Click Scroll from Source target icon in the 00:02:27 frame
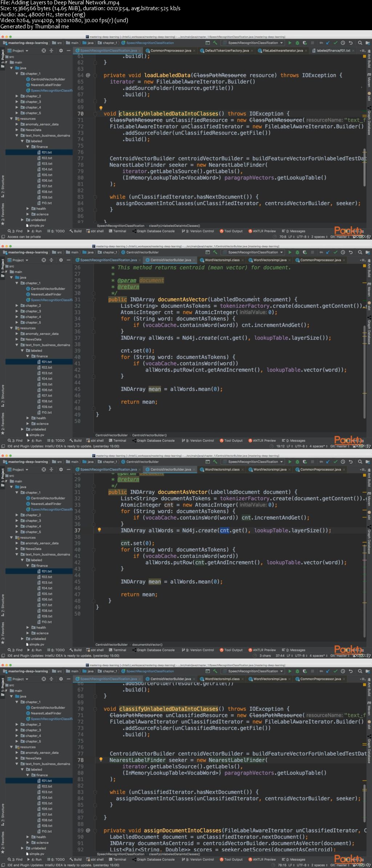Viewport: 372px width, 868px height. pos(44,469)
